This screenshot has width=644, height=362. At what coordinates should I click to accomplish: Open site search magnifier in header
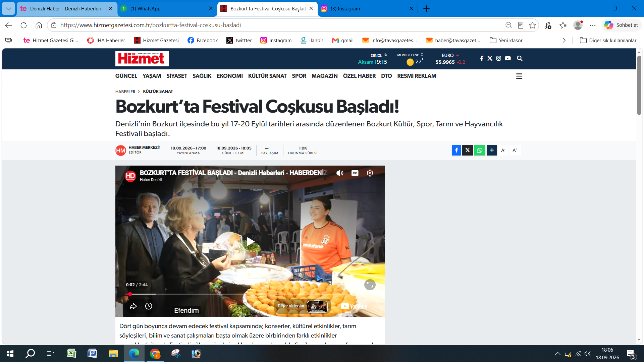[520, 58]
